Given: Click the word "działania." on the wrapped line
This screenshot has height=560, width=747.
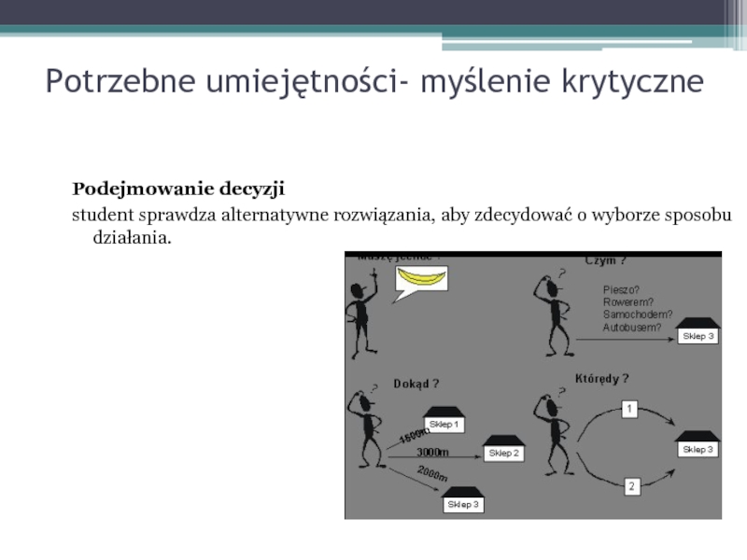Looking at the screenshot, I should (x=132, y=237).
